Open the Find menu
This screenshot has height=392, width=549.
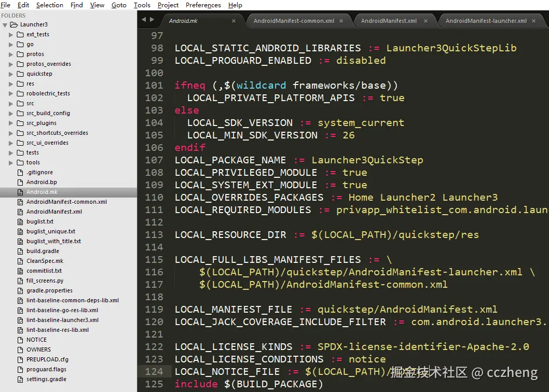point(77,5)
